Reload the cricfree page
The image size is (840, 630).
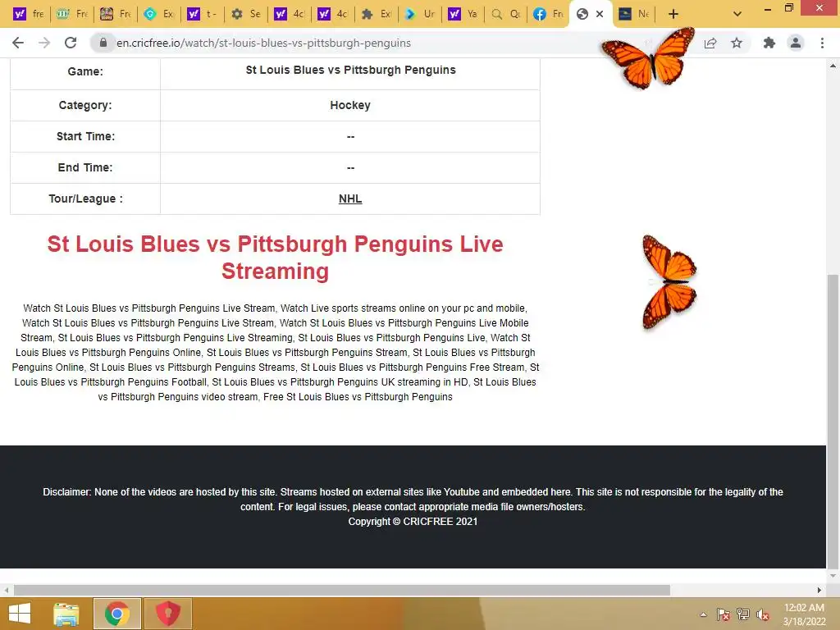pos(71,43)
